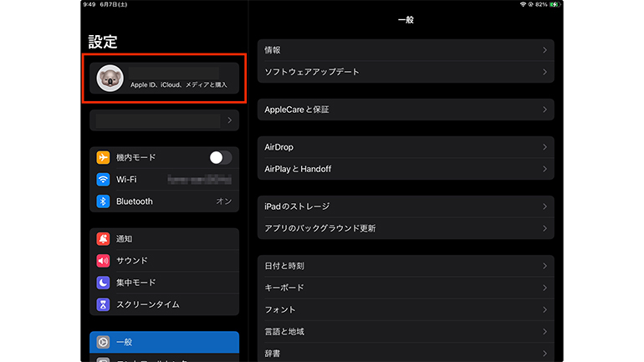Tap the 9:49 clock in status bar
The width and height of the screenshot is (644, 362).
pyautogui.click(x=89, y=4)
